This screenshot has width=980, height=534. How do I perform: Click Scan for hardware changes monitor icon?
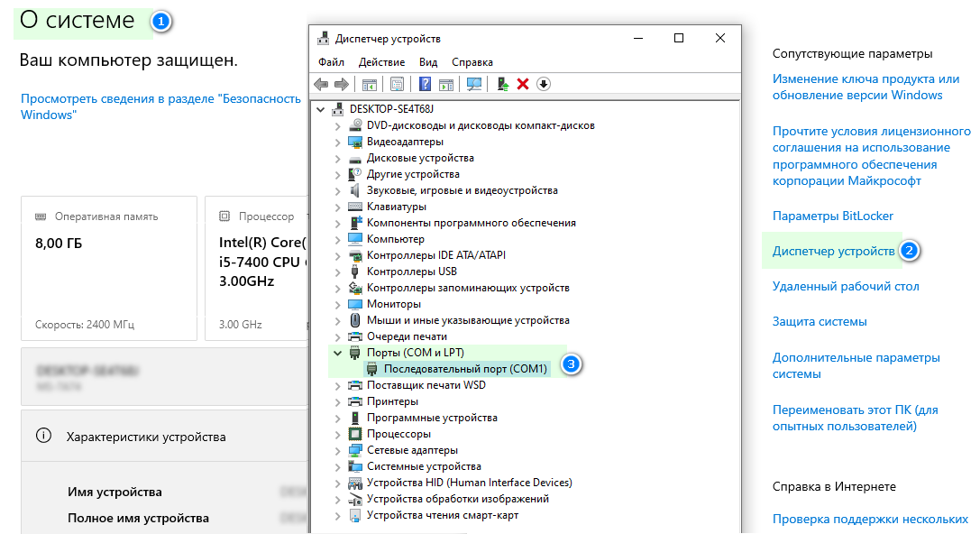[474, 85]
